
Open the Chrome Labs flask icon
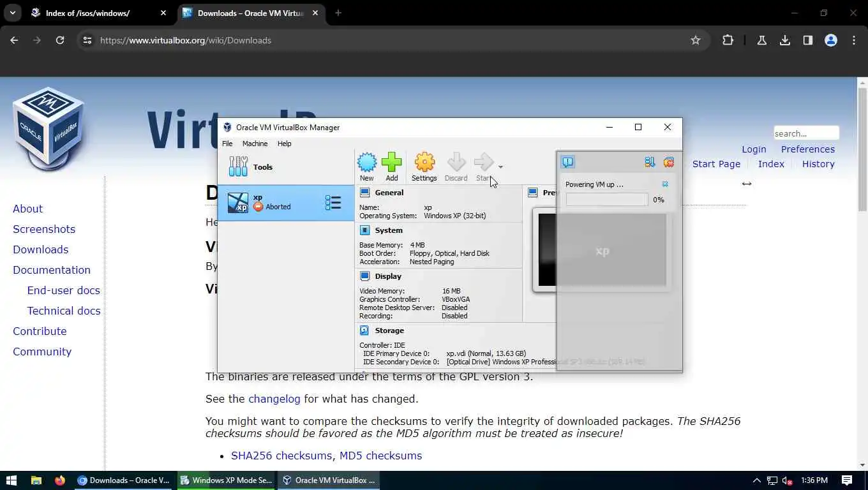coord(762,40)
